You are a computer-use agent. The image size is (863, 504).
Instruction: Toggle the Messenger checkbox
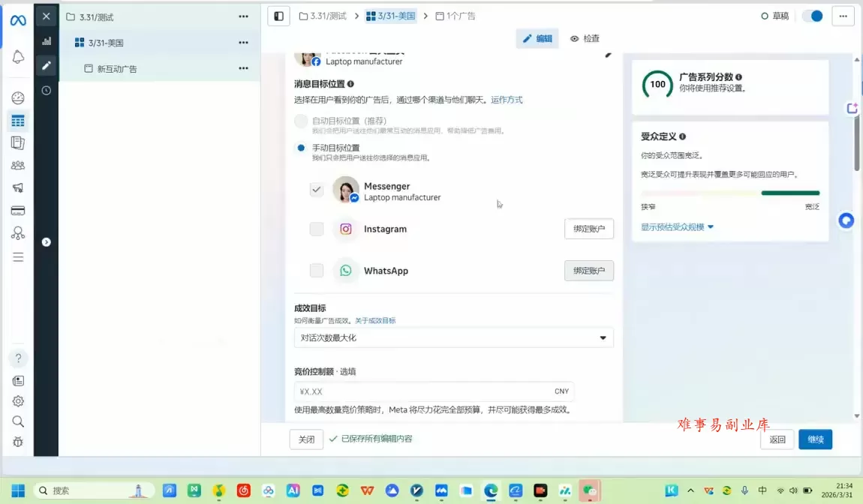pos(317,190)
